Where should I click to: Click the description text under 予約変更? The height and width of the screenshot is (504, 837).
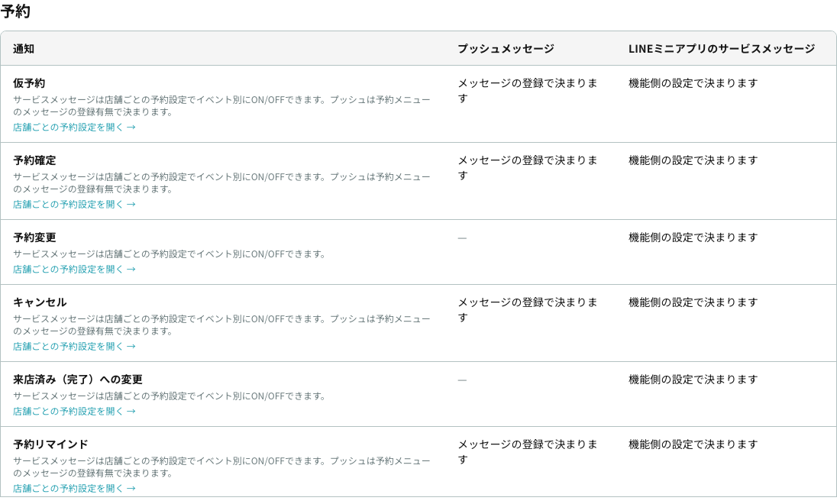tap(170, 254)
